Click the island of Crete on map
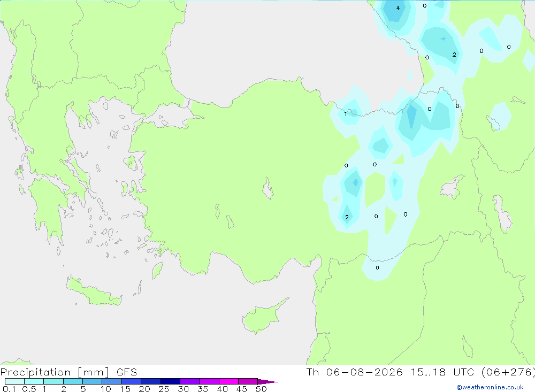Viewport: 535px width, 392px height. [94, 290]
